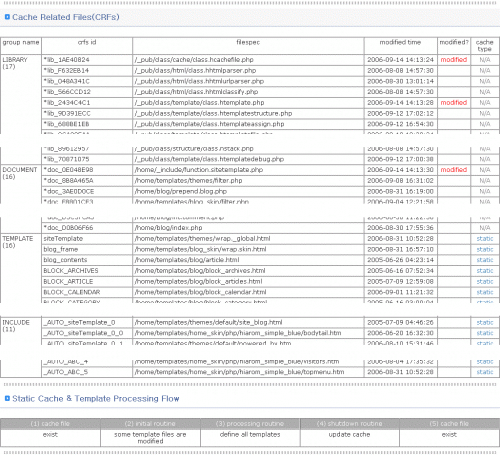Click the '_AUTO_ABC_5' id cell
The width and height of the screenshot is (500, 455).
pyautogui.click(x=87, y=372)
